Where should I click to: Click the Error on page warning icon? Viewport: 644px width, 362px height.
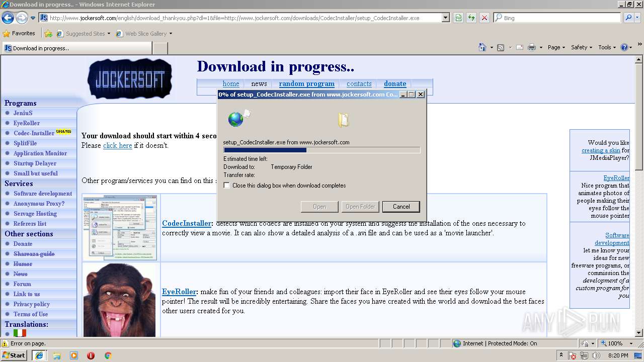pos(5,344)
